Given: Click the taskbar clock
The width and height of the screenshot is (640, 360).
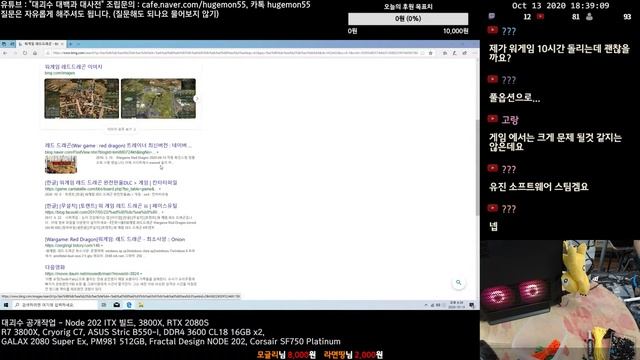Looking at the screenshot, I should pos(457,305).
